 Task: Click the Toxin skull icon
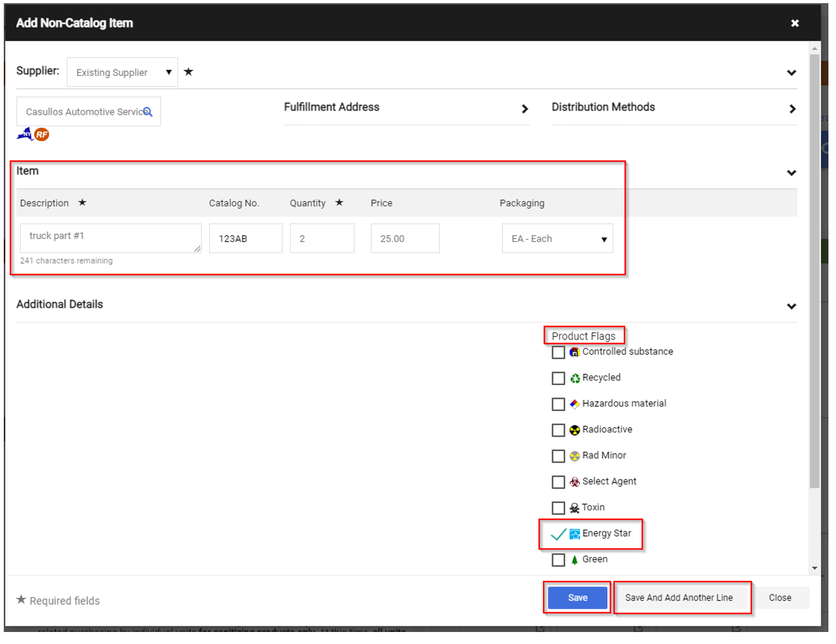(574, 508)
